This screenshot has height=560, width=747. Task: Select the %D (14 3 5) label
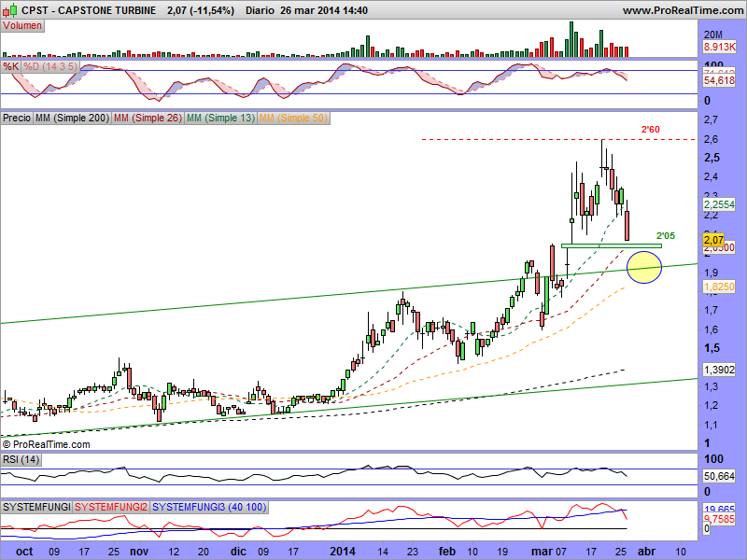point(45,67)
